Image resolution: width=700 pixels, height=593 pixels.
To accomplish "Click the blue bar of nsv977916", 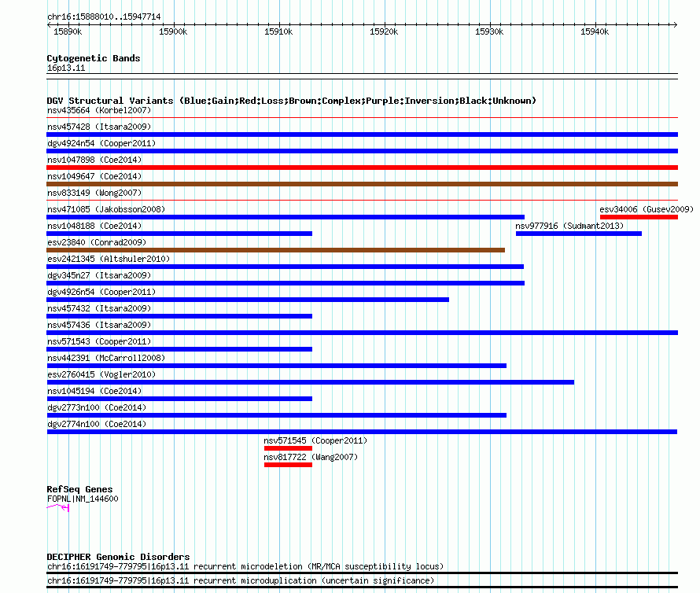I will pos(579,234).
